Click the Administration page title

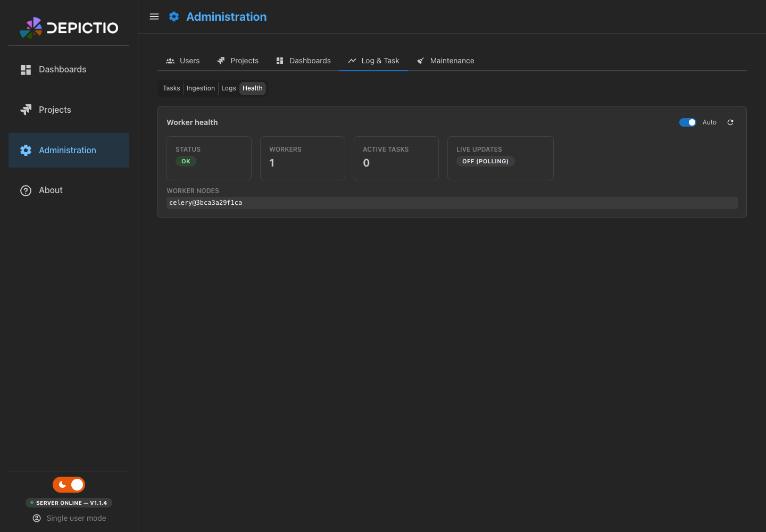pyautogui.click(x=227, y=16)
